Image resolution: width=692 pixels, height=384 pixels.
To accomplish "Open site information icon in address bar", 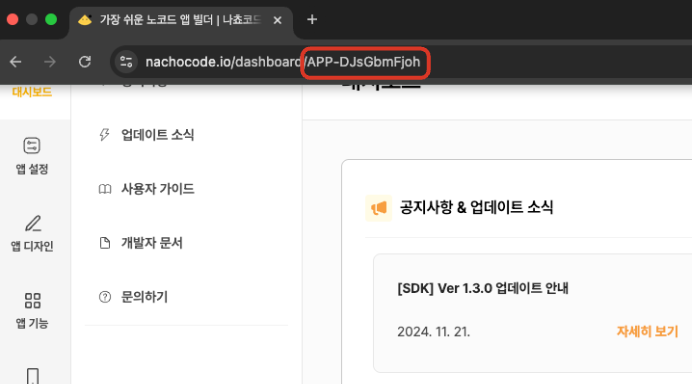I will pos(126,62).
